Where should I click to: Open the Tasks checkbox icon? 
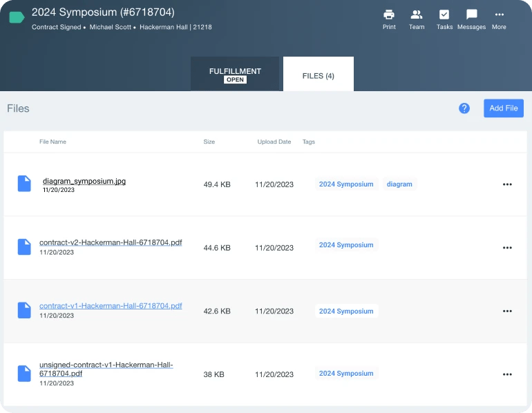pos(444,15)
